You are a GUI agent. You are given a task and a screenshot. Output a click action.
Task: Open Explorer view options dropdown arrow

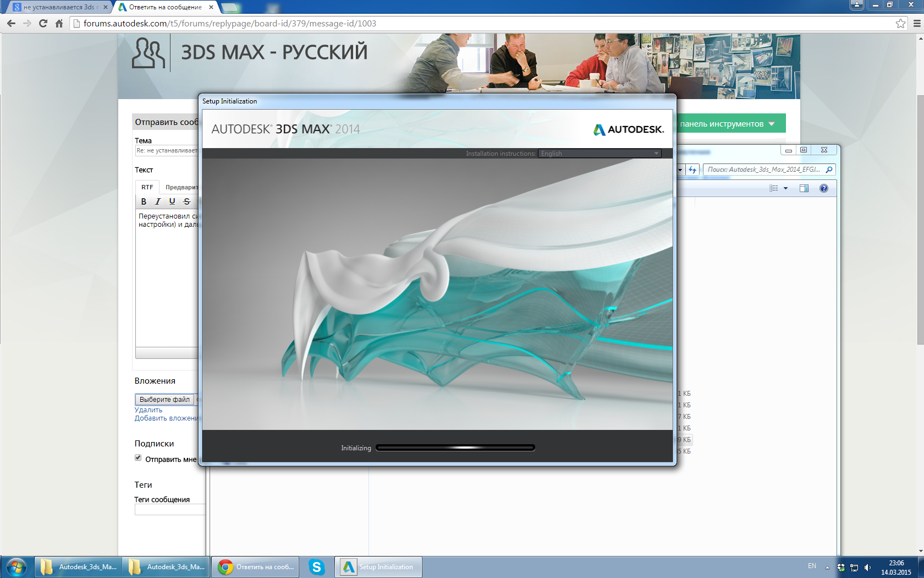785,188
